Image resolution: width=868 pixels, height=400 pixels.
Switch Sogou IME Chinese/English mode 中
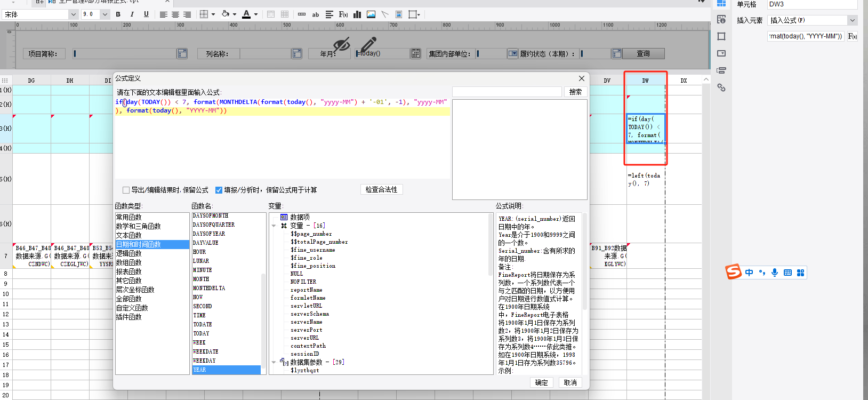749,273
